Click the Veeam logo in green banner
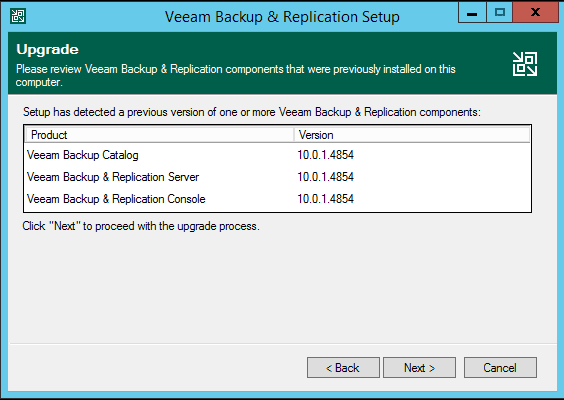The height and width of the screenshot is (400, 564). (525, 64)
